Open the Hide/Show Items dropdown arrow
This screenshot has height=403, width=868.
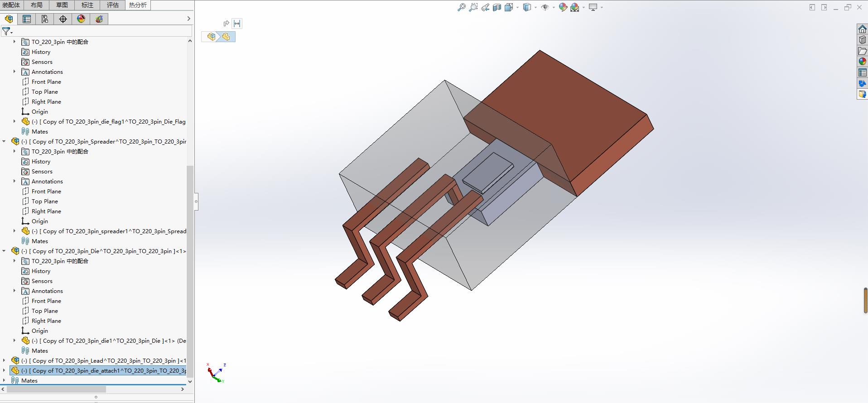tap(554, 7)
